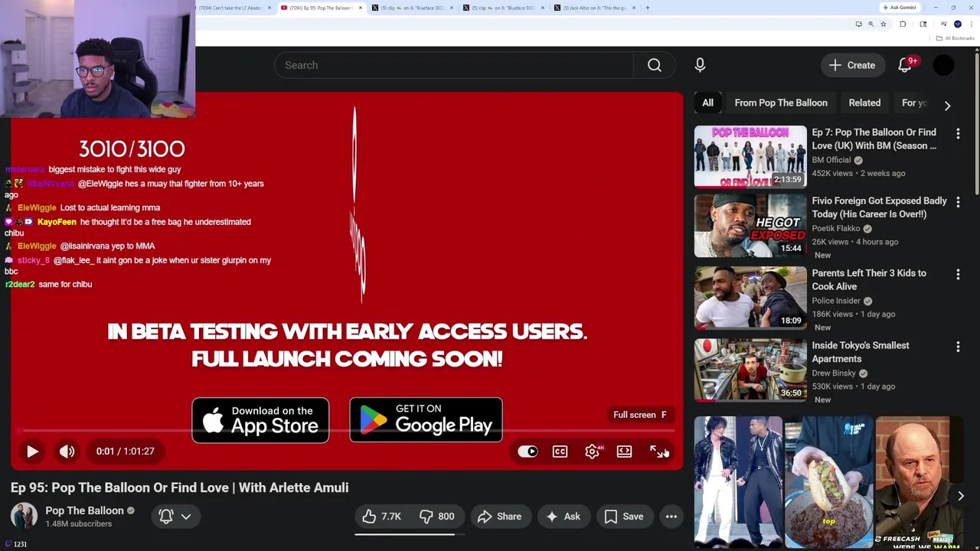
Task: Click the Ask Gemini button
Action: point(900,8)
